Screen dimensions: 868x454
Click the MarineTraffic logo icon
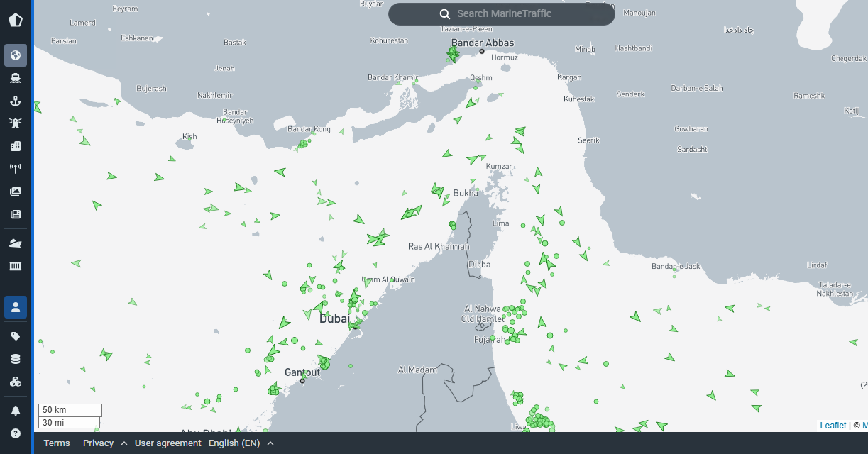point(16,20)
